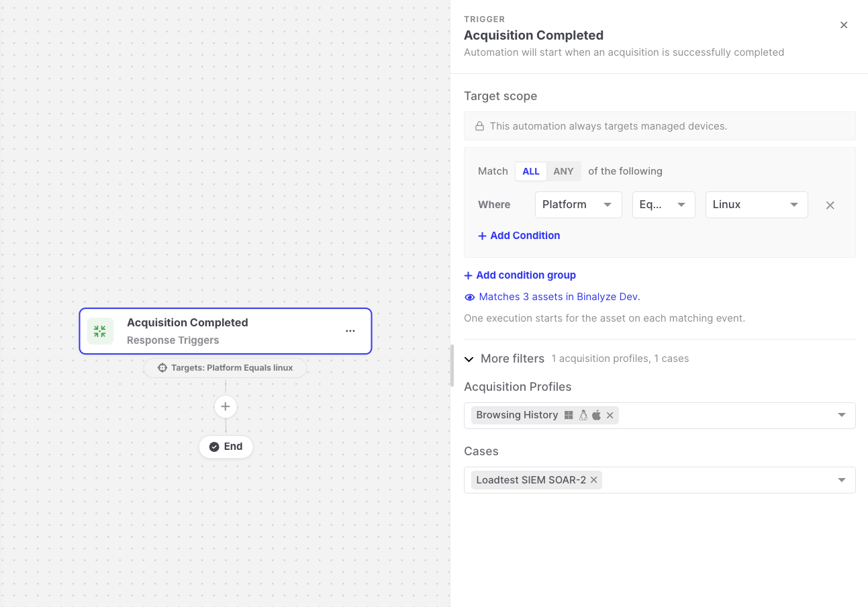
Task: Click the End node
Action: point(226,447)
